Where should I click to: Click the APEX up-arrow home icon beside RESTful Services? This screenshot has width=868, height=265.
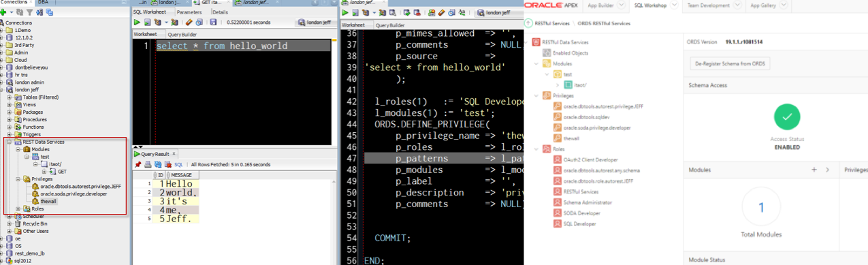tap(528, 23)
